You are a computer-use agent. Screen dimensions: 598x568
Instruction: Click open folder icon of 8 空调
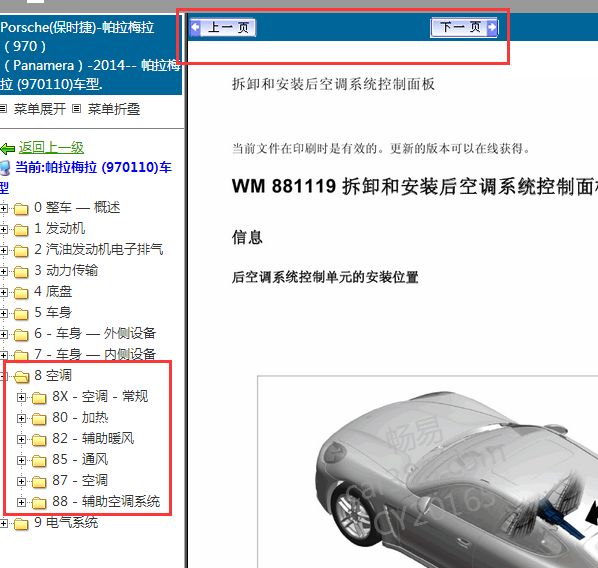(x=21, y=377)
